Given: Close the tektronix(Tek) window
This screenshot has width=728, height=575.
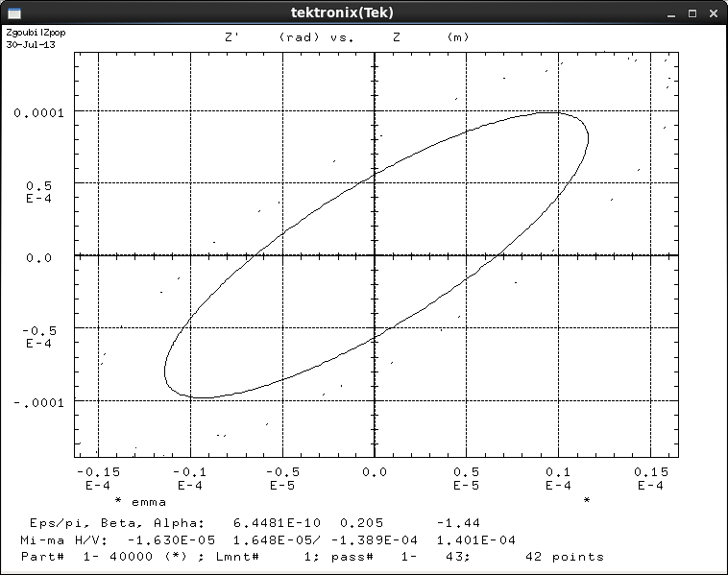Looking at the screenshot, I should 714,13.
